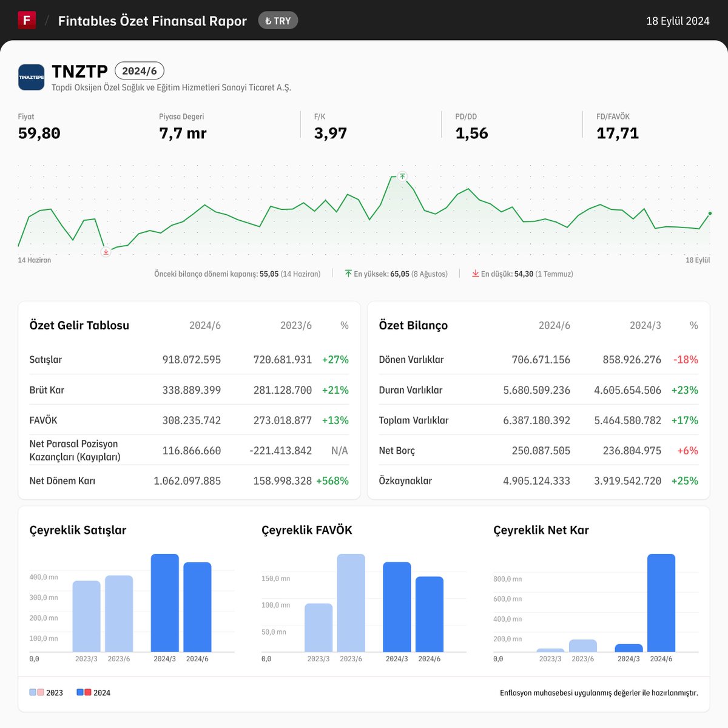Select the lowest-price marker on the chart
The image size is (728, 728).
coord(106,252)
